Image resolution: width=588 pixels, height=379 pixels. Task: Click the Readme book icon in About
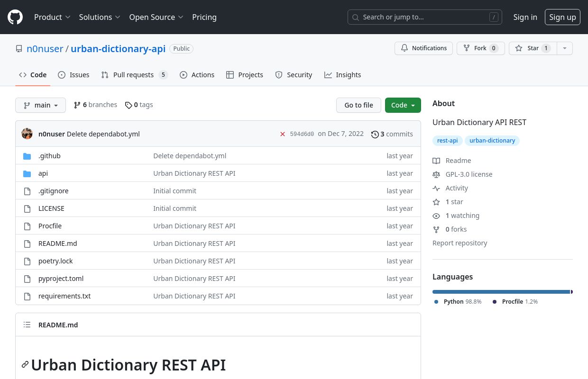click(x=436, y=161)
